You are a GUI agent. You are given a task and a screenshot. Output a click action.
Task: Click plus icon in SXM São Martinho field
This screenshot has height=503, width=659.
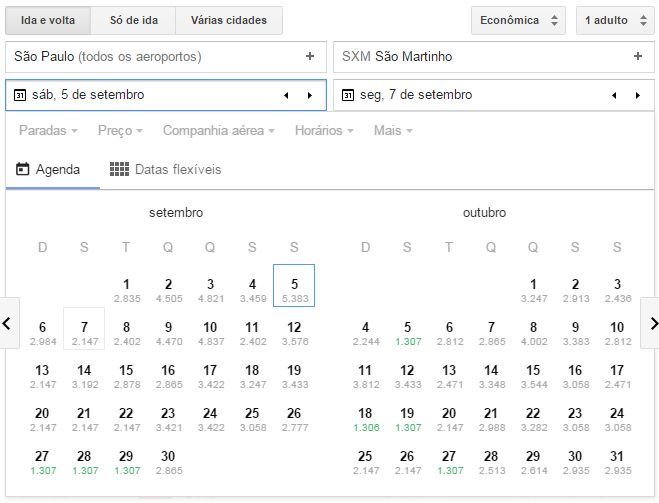click(638, 57)
